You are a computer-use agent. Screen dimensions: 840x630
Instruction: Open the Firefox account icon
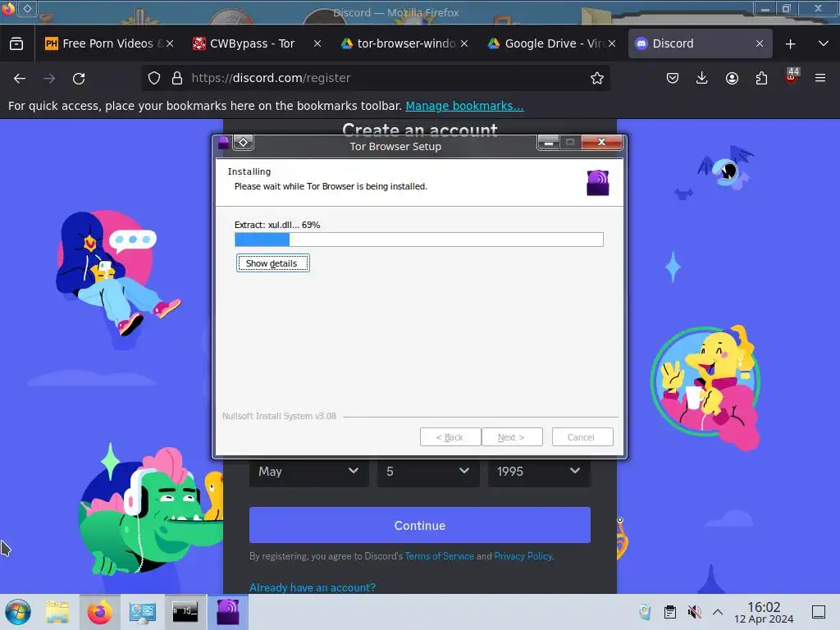[x=732, y=78]
